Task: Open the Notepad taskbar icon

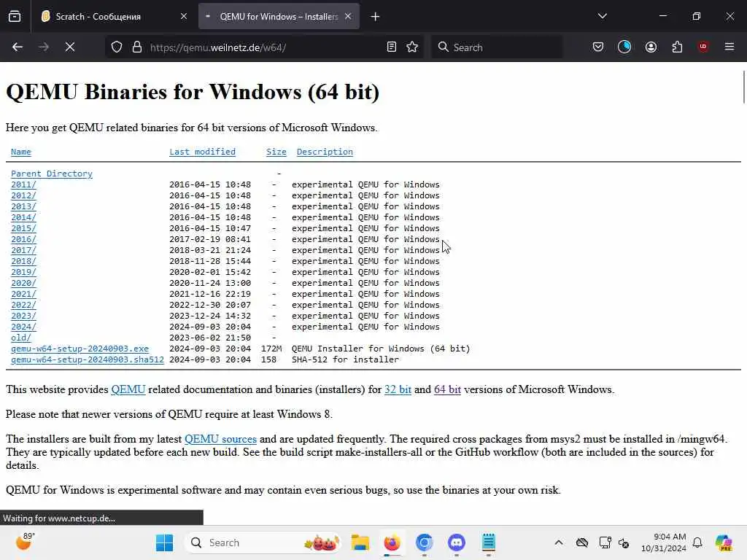Action: (x=488, y=542)
